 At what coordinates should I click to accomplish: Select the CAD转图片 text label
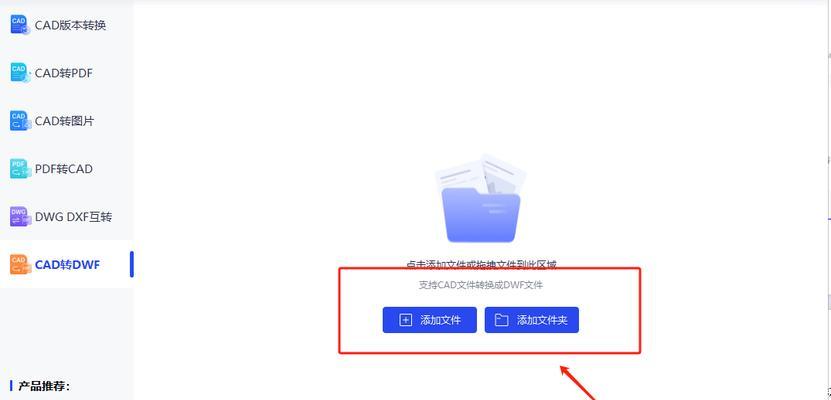click(x=64, y=121)
